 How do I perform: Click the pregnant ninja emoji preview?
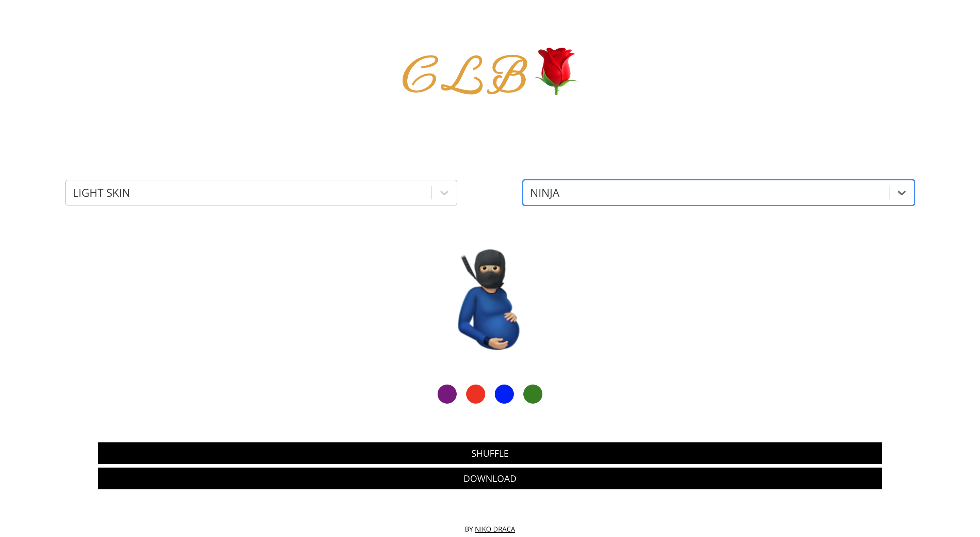point(489,299)
